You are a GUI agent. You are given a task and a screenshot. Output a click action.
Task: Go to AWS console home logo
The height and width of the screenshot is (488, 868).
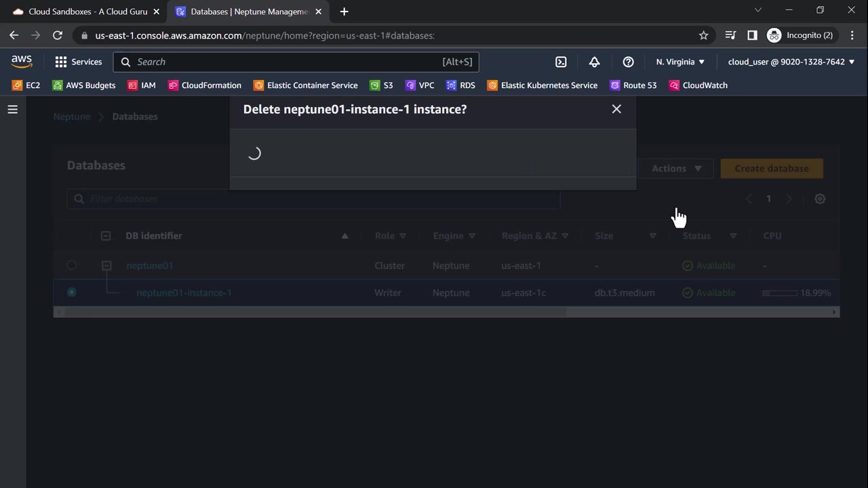(x=22, y=62)
